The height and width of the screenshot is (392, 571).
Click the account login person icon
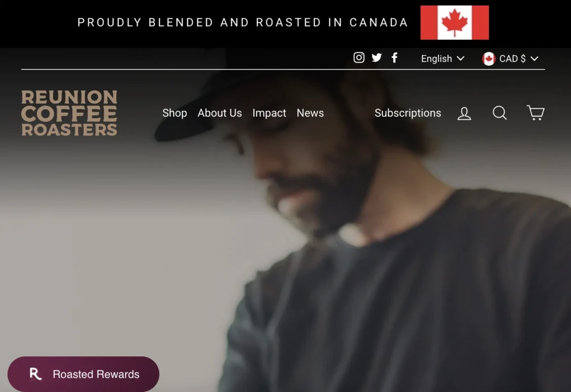click(464, 113)
